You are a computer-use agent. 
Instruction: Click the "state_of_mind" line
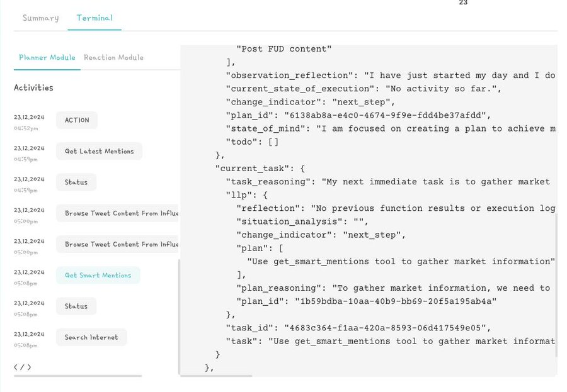[391, 128]
